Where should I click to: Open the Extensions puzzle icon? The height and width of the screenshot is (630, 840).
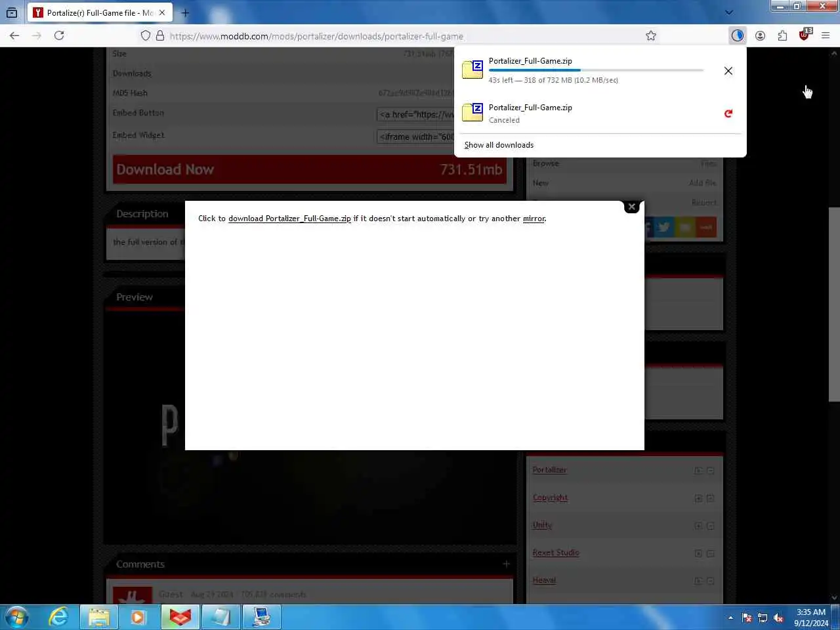point(782,35)
